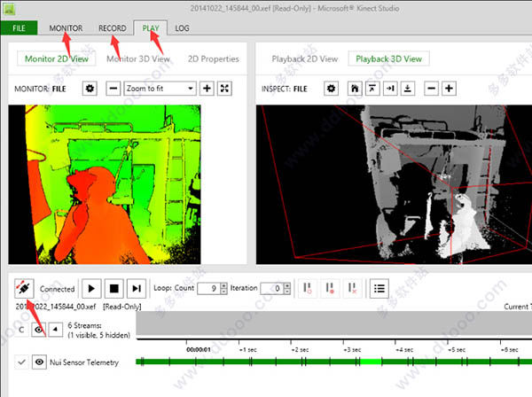Select Monitor 2D View tab
Image resolution: width=532 pixels, height=397 pixels.
(57, 58)
